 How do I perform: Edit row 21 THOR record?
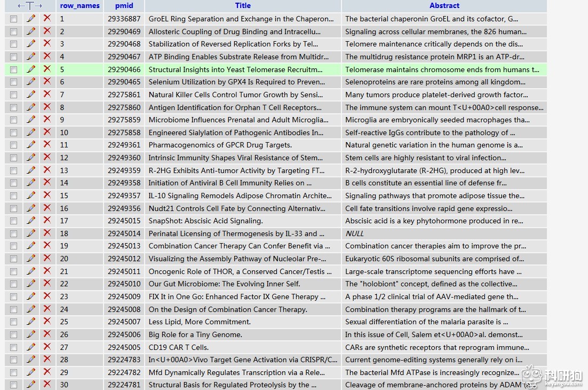pyautogui.click(x=31, y=271)
